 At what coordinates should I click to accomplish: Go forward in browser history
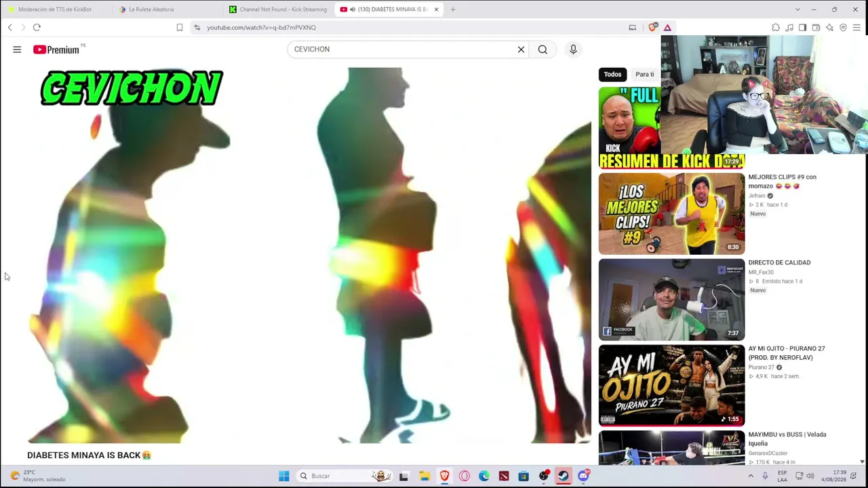tap(23, 28)
